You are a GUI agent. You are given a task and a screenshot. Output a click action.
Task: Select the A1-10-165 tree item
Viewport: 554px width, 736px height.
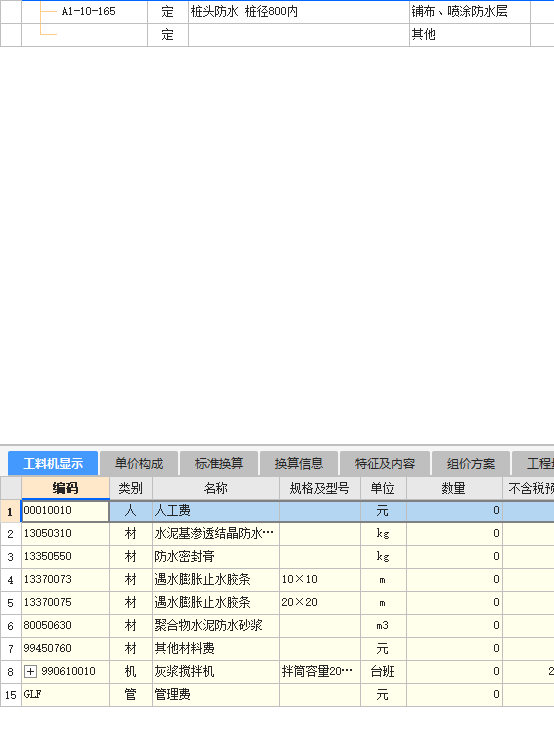point(88,11)
